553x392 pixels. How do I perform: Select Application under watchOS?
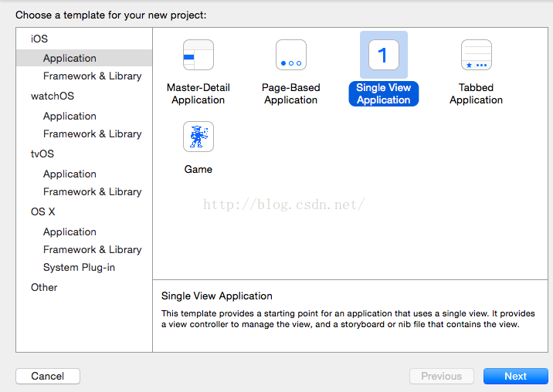(x=70, y=116)
